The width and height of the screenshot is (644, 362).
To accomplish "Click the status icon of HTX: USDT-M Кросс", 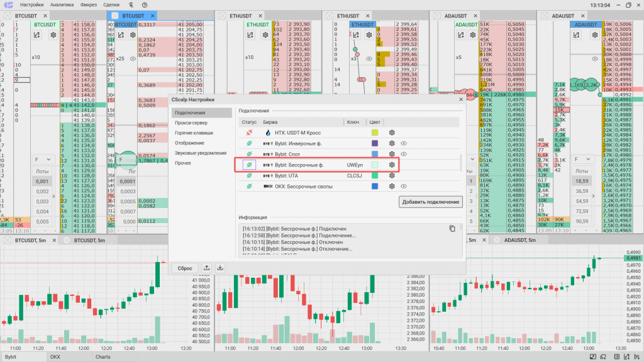I will pyautogui.click(x=249, y=133).
